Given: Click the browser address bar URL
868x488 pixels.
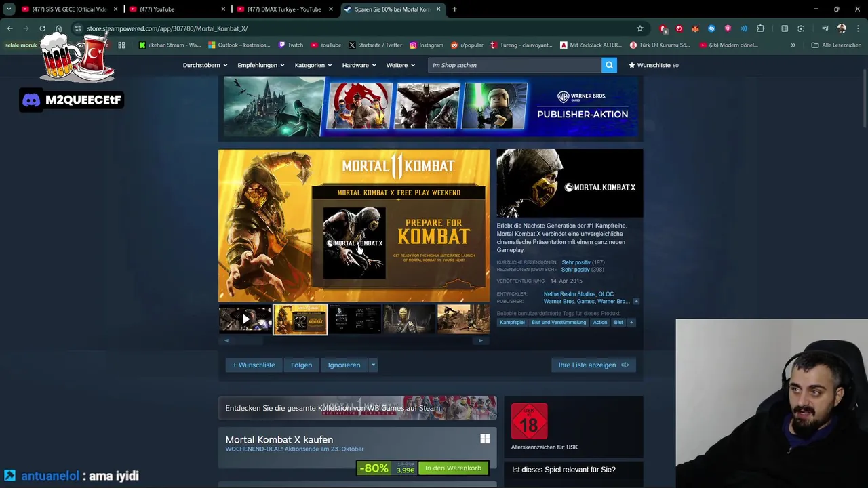Looking at the screenshot, I should point(167,28).
